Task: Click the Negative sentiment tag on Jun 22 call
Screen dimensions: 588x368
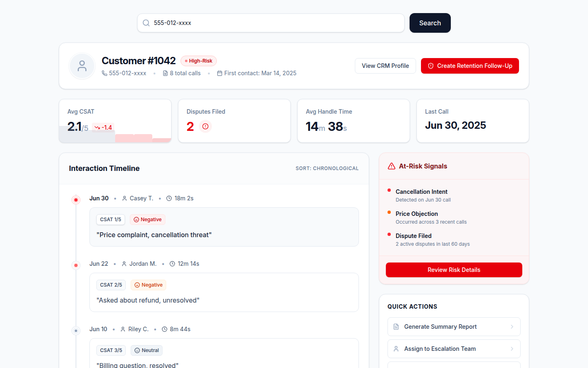Action: pos(148,285)
